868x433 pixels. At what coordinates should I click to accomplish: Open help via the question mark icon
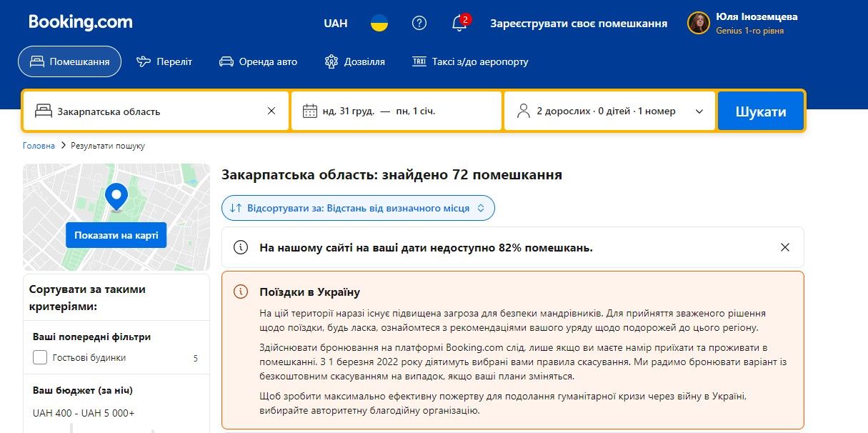[419, 23]
